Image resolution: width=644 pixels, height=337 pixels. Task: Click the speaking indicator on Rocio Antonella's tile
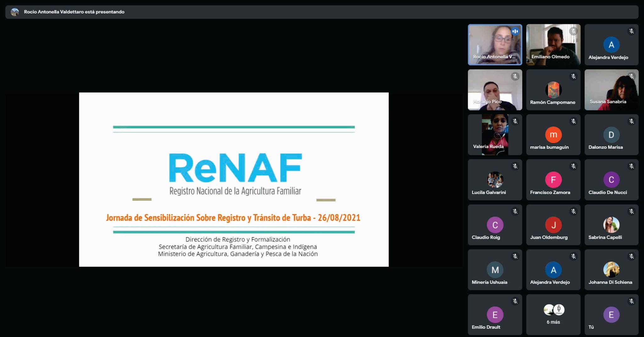click(515, 31)
